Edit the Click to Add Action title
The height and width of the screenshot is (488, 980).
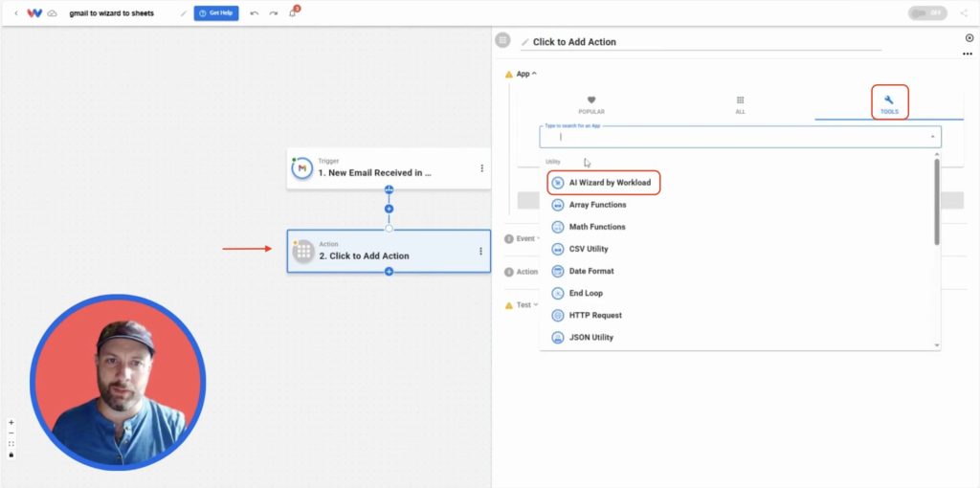coord(701,42)
